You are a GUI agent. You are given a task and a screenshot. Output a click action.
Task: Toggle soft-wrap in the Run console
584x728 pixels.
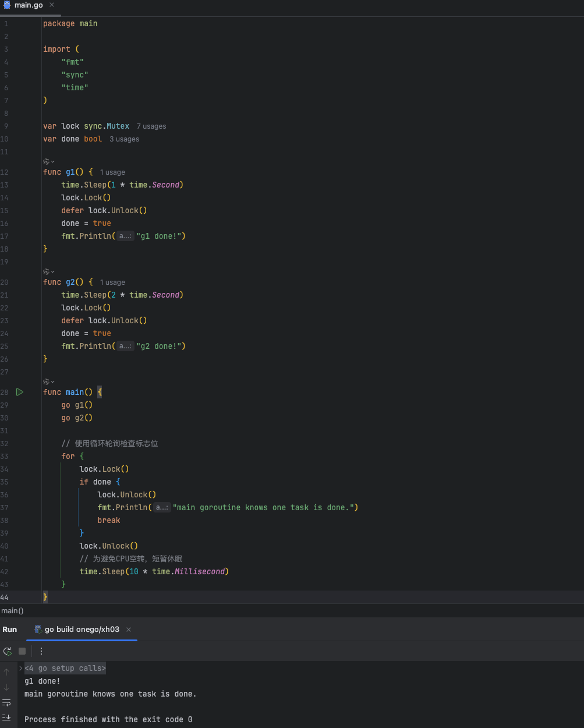point(6,702)
